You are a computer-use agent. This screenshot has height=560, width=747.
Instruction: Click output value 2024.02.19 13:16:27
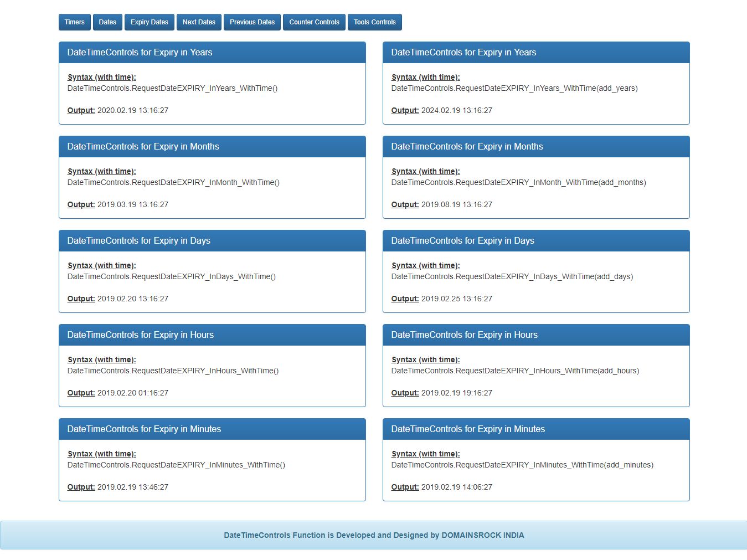[457, 110]
